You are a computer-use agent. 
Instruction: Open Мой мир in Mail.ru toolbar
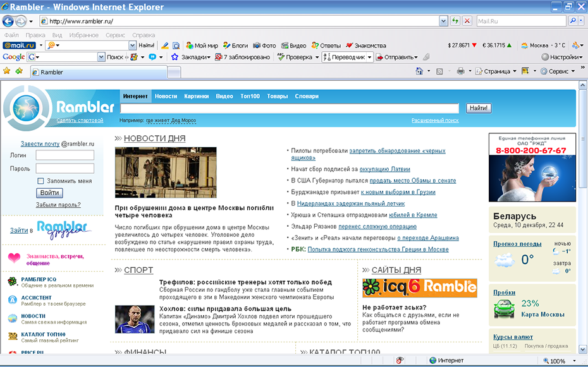point(201,45)
